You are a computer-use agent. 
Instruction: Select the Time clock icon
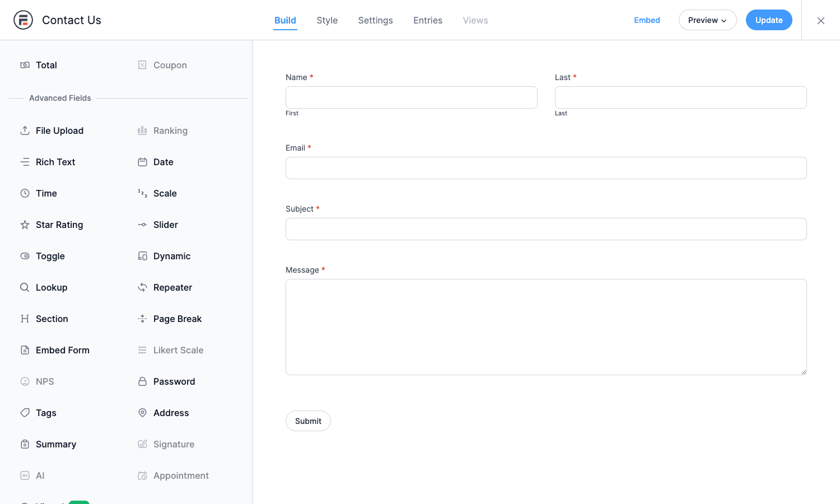pos(25,193)
